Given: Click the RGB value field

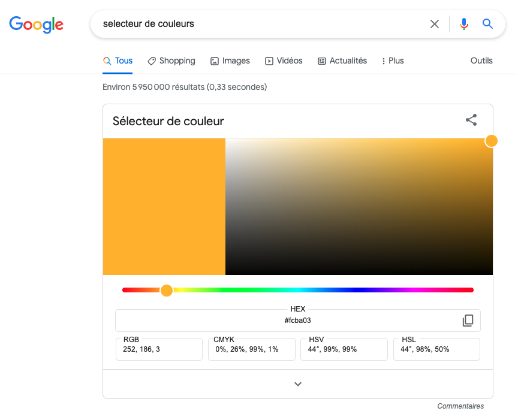Looking at the screenshot, I should (x=159, y=349).
